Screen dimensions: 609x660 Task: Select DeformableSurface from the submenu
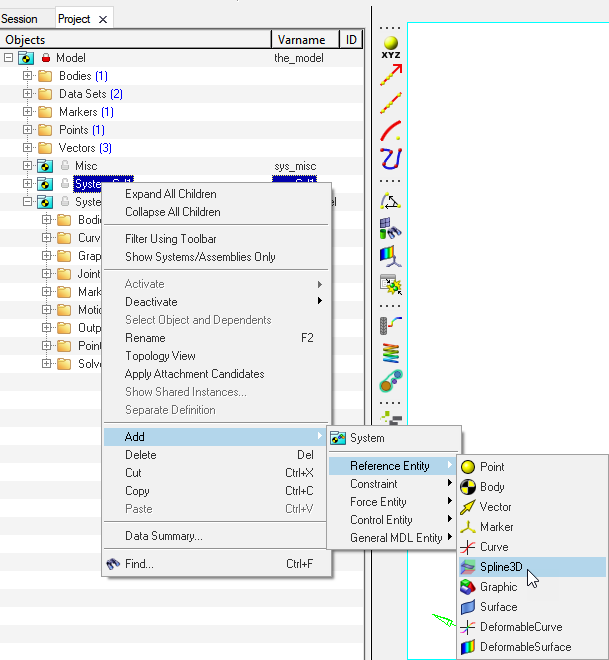click(525, 647)
